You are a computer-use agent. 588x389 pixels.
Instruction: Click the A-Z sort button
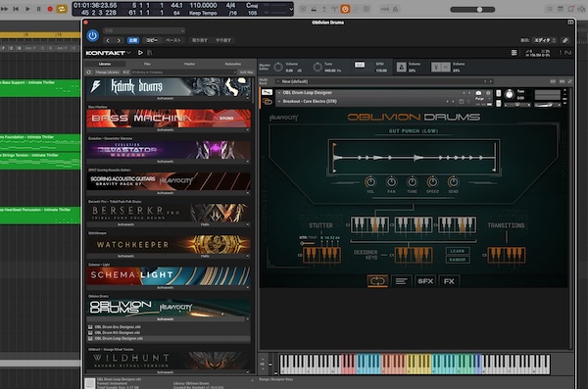tap(126, 73)
